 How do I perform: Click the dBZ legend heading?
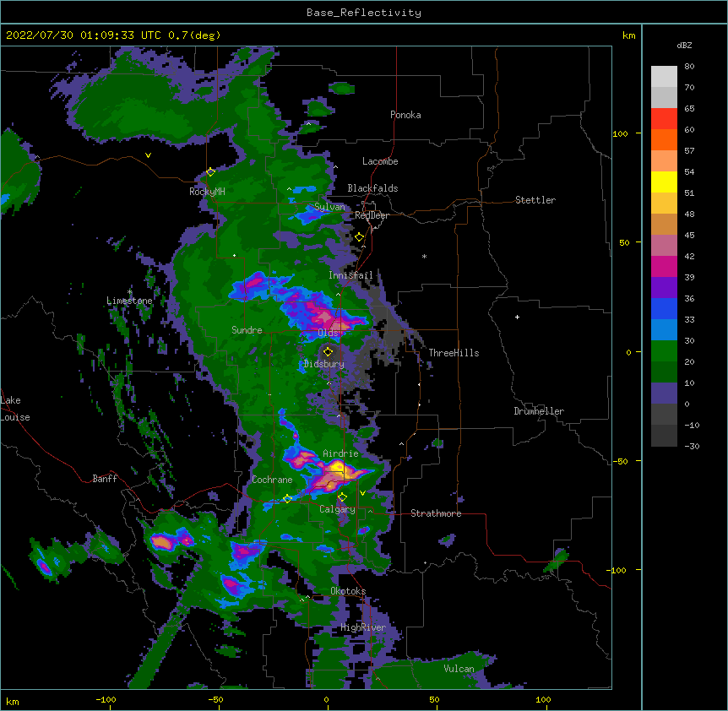click(x=684, y=45)
